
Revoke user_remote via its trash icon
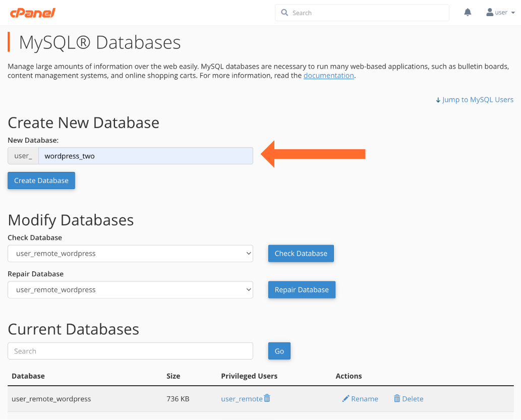267,398
